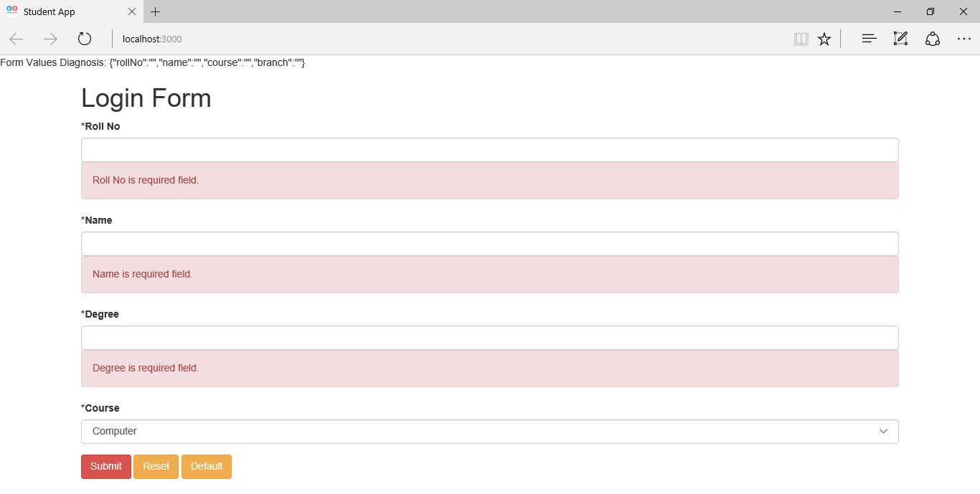
Task: Click the back navigation arrow
Action: [x=16, y=39]
